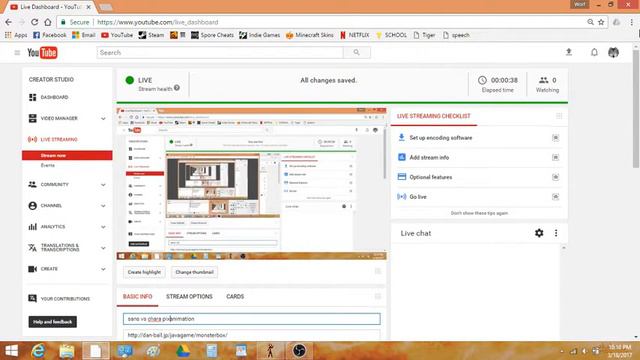Open File Explorer from taskbar
The width and height of the screenshot is (640, 360).
tap(67, 351)
